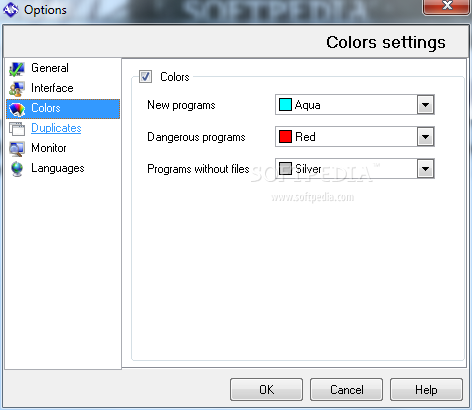This screenshot has width=472, height=410.
Task: Click the Silver color swatch
Action: point(285,169)
